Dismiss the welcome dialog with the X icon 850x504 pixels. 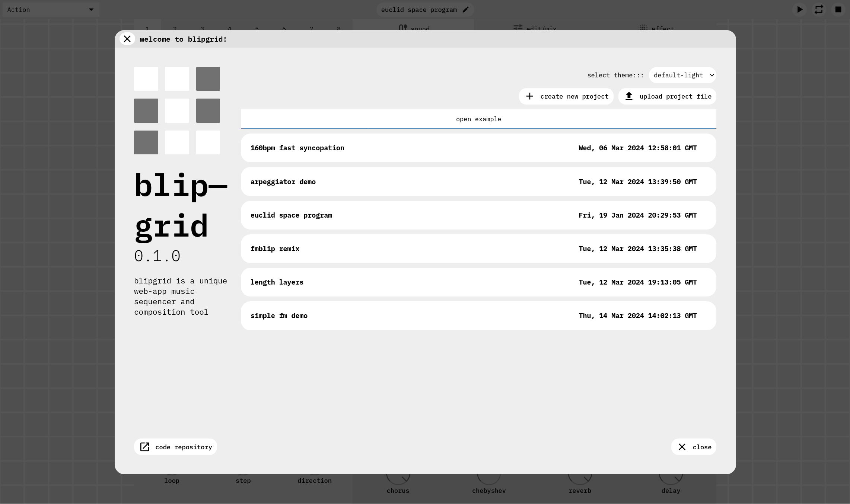127,39
